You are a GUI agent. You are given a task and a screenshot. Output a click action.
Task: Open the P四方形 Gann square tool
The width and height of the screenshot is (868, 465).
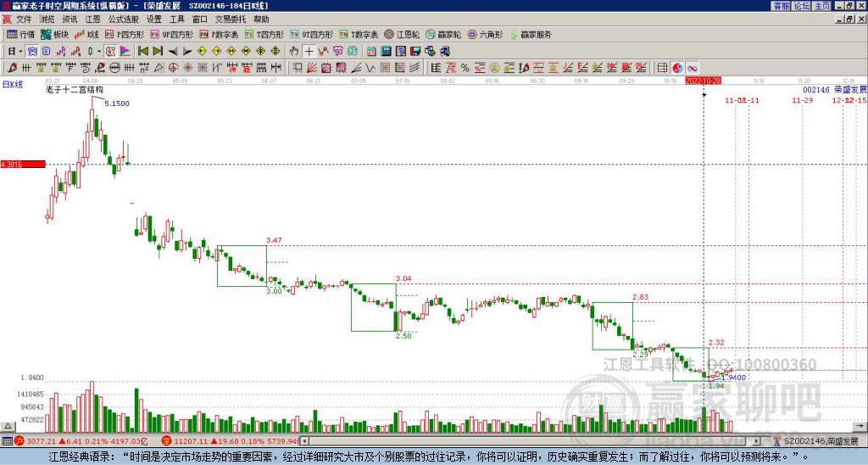pos(125,34)
